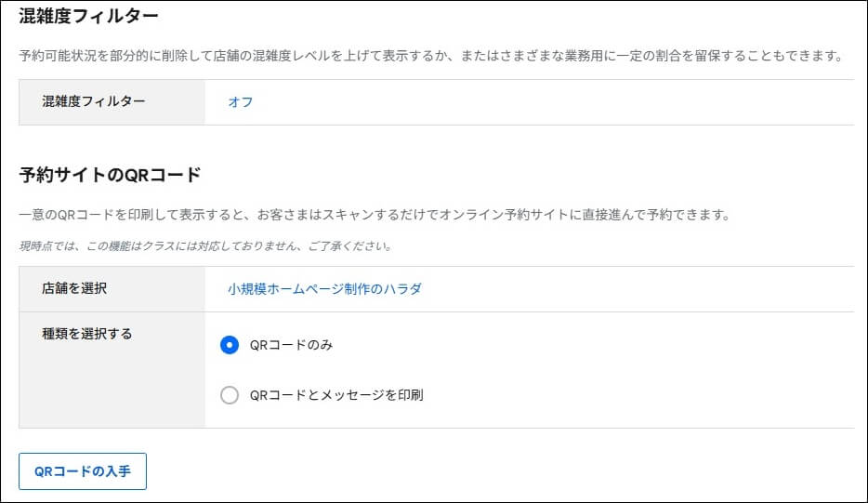Click the 混雑度フィルター row label cell
868x503 pixels.
[112, 102]
